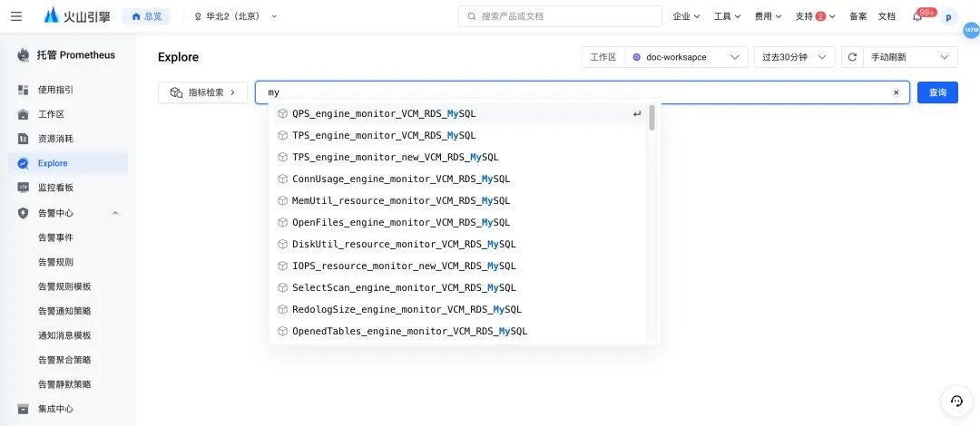Open the 费用 top menu
This screenshot has height=426, width=980.
coord(769,16)
